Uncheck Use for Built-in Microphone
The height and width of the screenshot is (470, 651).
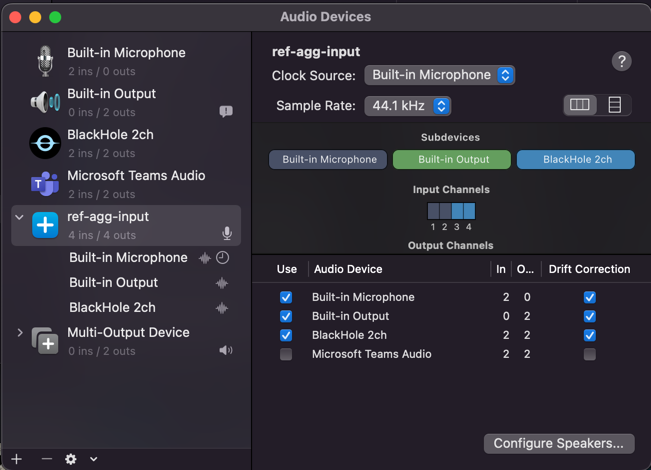click(x=286, y=297)
